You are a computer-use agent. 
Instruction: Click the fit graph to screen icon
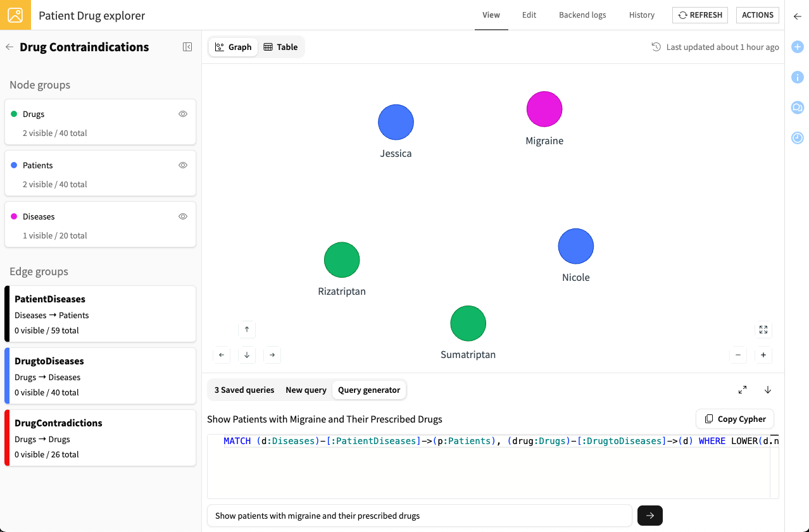pyautogui.click(x=763, y=330)
